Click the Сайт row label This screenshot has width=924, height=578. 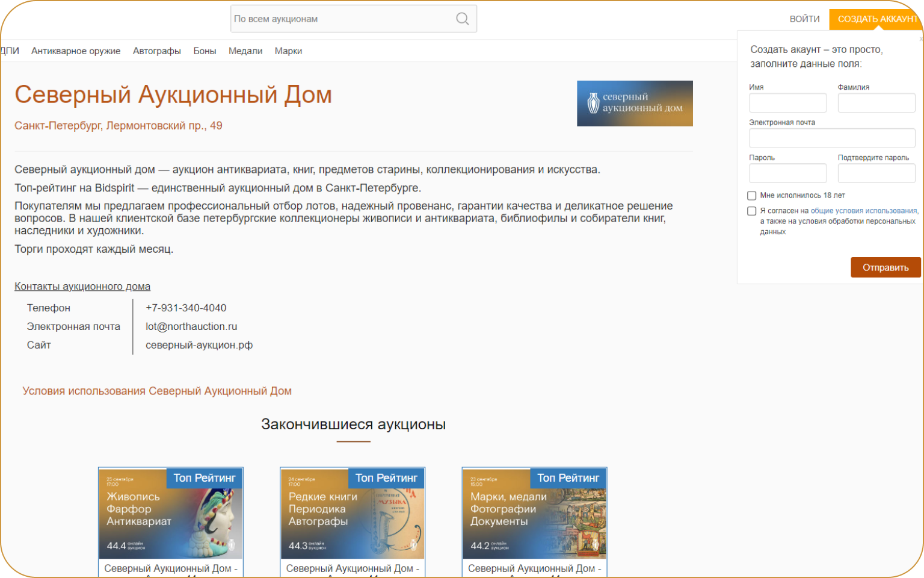tap(39, 345)
